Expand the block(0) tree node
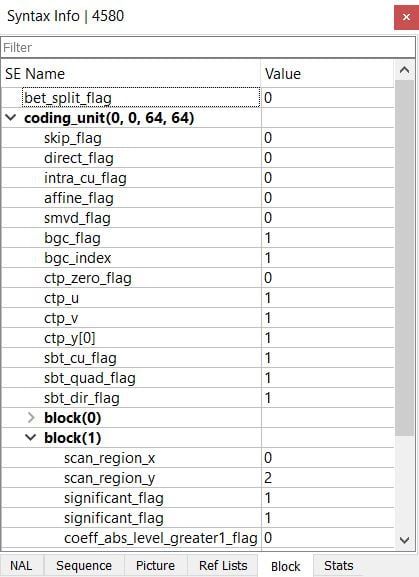The image size is (419, 577). pyautogui.click(x=31, y=418)
